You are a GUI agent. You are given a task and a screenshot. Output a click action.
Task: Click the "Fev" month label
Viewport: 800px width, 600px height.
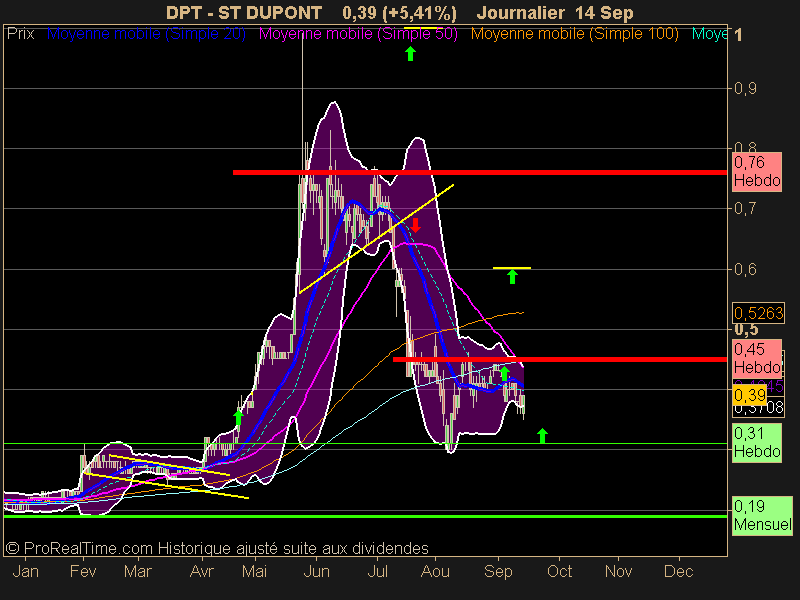pyautogui.click(x=83, y=571)
